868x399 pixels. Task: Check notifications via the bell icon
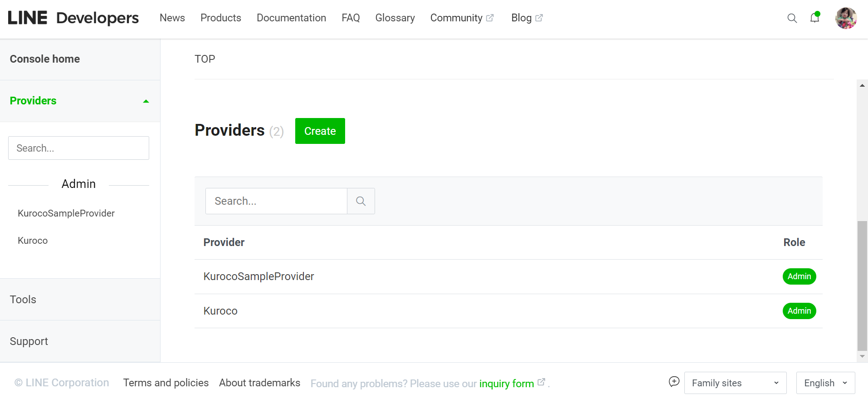pos(814,18)
